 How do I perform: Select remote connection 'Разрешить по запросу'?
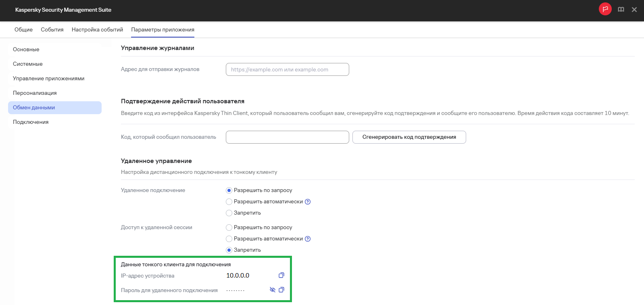coord(229,190)
